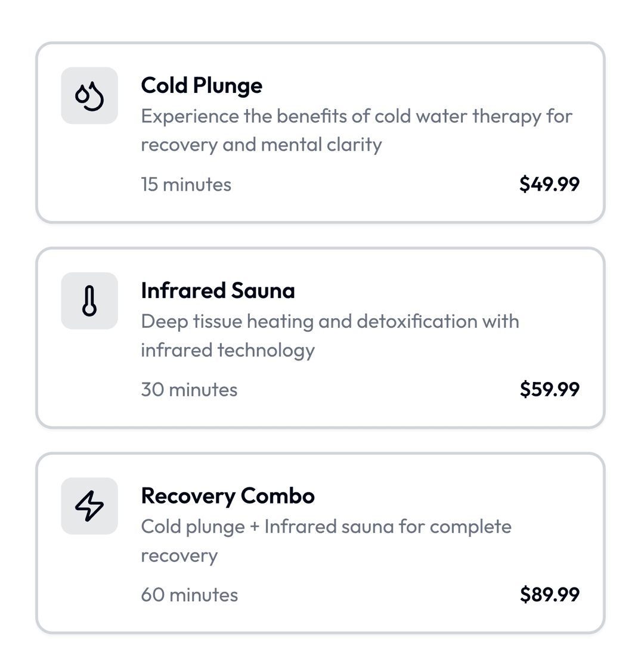The image size is (644, 671).
Task: Click the cold water therapy description text
Action: click(x=356, y=116)
